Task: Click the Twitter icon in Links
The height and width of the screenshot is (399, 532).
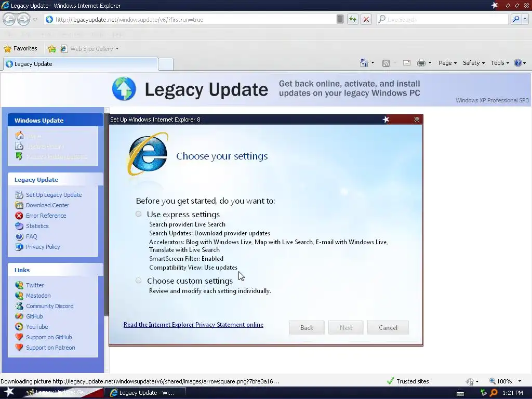Action: coord(19,285)
